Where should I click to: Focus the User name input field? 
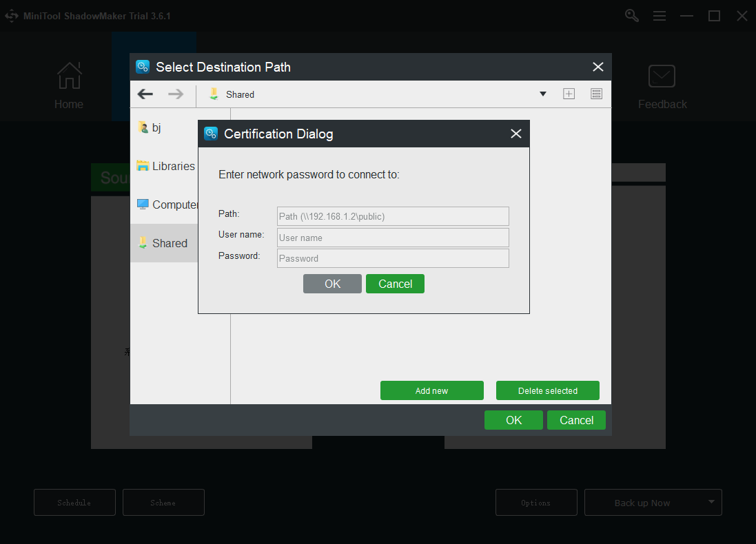(393, 238)
